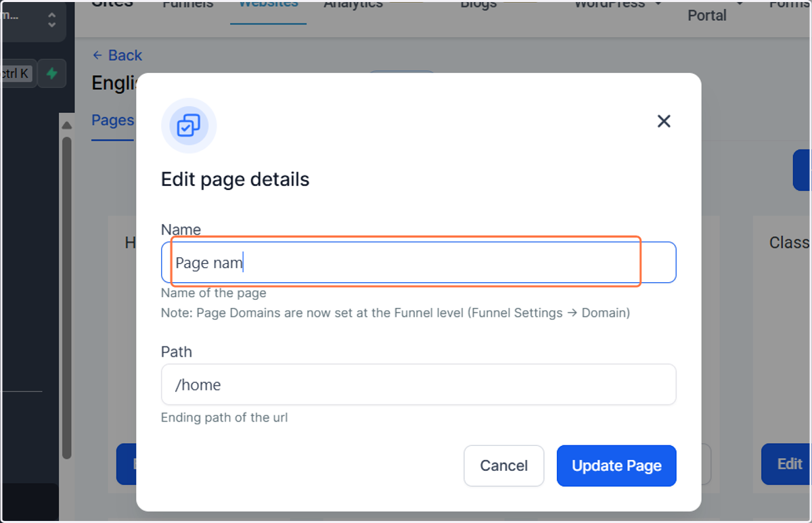Click the Edit page details heading
The image size is (812, 523).
click(x=235, y=179)
